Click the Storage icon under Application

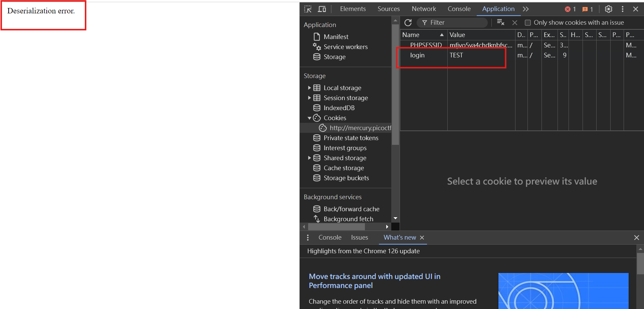[x=316, y=57]
